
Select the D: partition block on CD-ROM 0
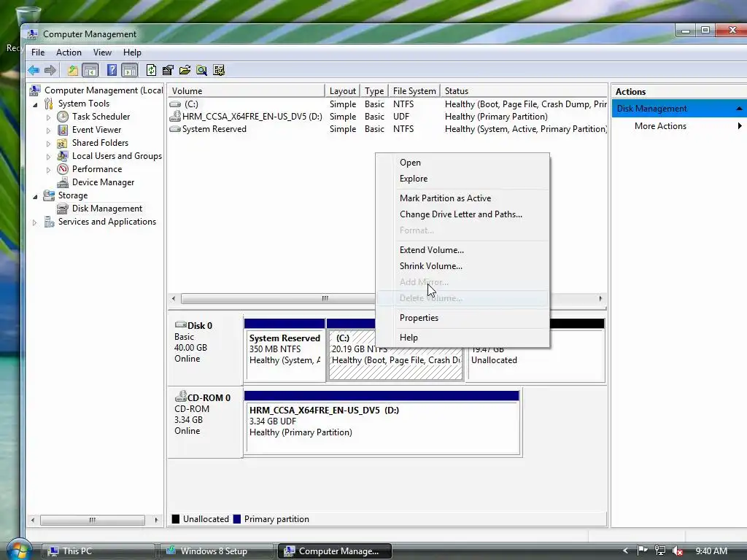click(x=382, y=422)
